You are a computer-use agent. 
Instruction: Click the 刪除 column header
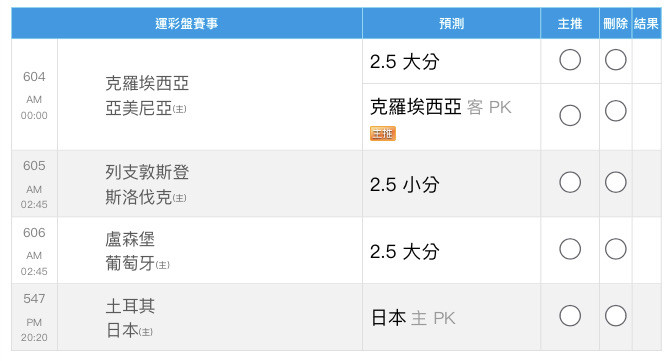click(x=615, y=23)
